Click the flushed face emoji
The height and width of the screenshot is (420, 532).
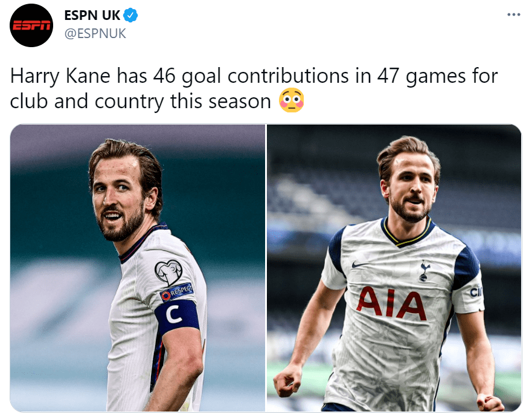point(292,100)
